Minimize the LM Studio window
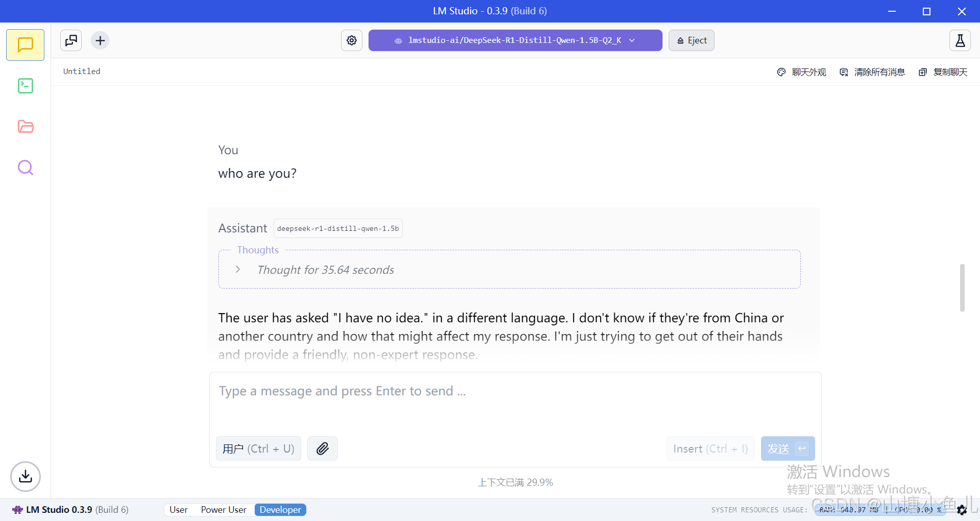 pyautogui.click(x=892, y=11)
